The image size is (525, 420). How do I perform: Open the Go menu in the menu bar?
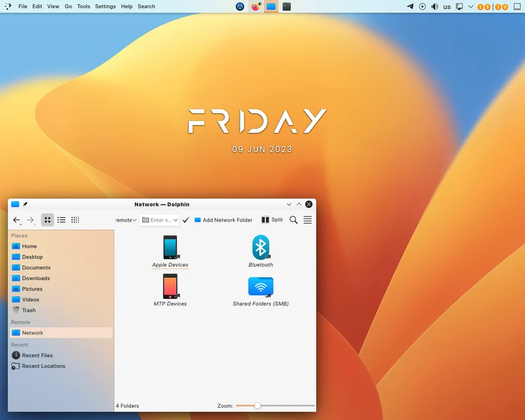(68, 6)
